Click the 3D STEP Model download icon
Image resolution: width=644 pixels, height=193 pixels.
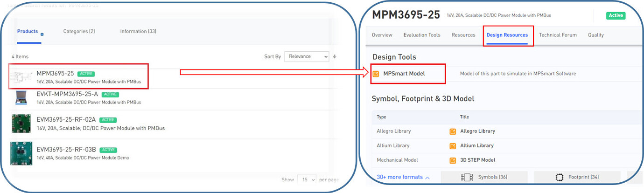(x=453, y=160)
